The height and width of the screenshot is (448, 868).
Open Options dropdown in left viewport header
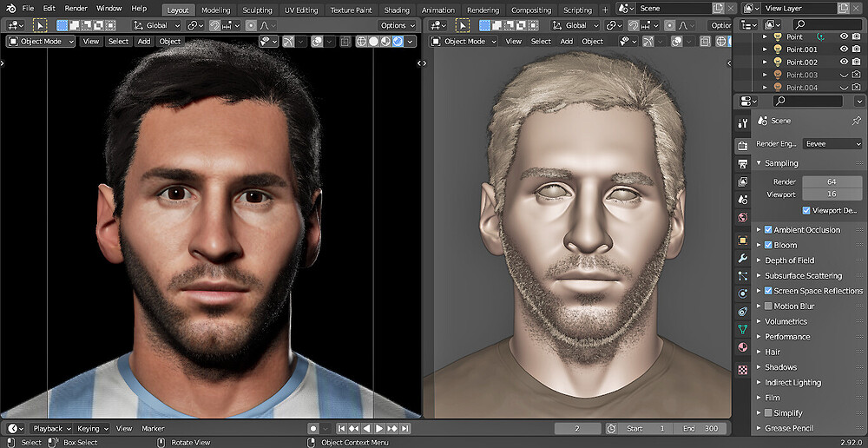398,25
